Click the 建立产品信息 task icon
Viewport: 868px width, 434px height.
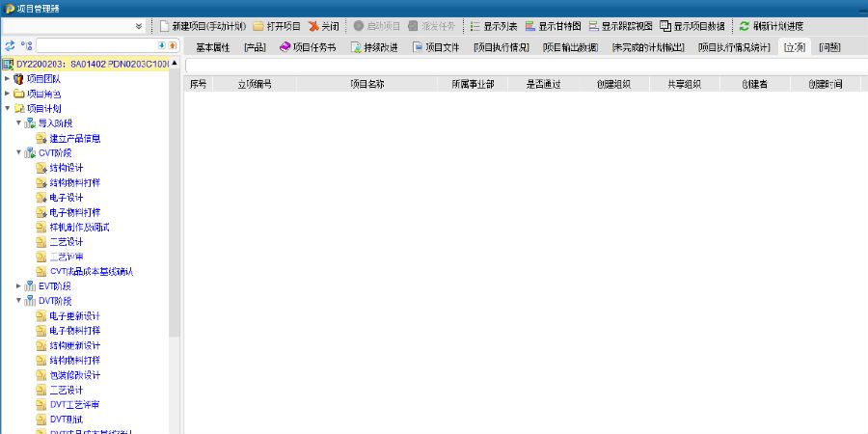41,138
